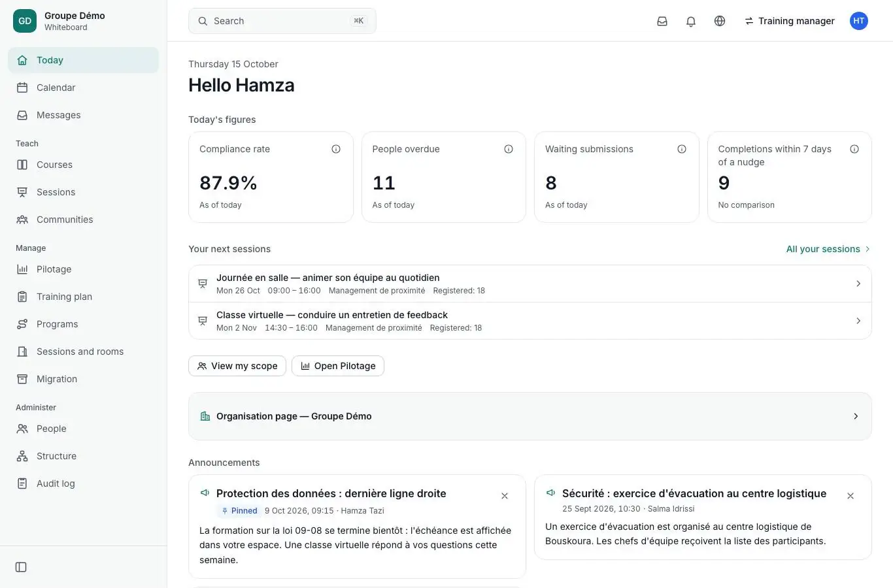
Task: Open the notifications bell
Action: 691,21
